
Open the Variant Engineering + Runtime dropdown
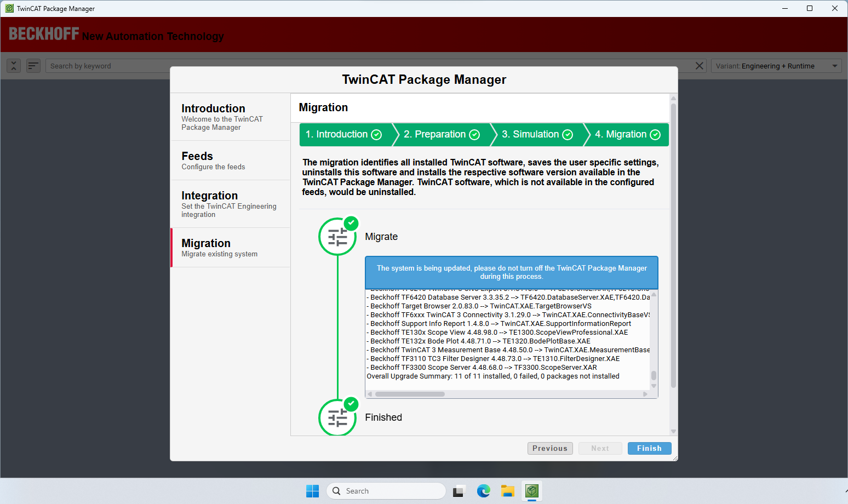[777, 66]
